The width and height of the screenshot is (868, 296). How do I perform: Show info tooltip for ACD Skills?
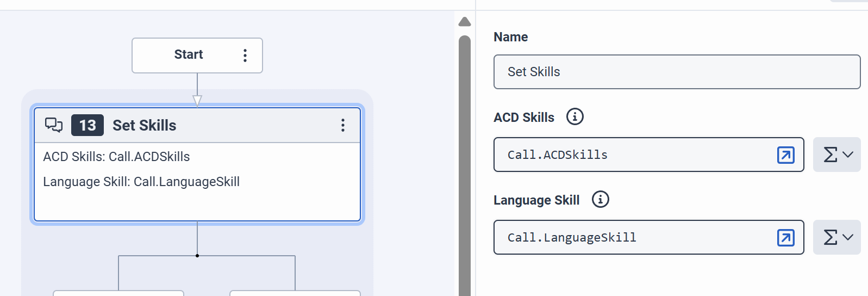574,116
